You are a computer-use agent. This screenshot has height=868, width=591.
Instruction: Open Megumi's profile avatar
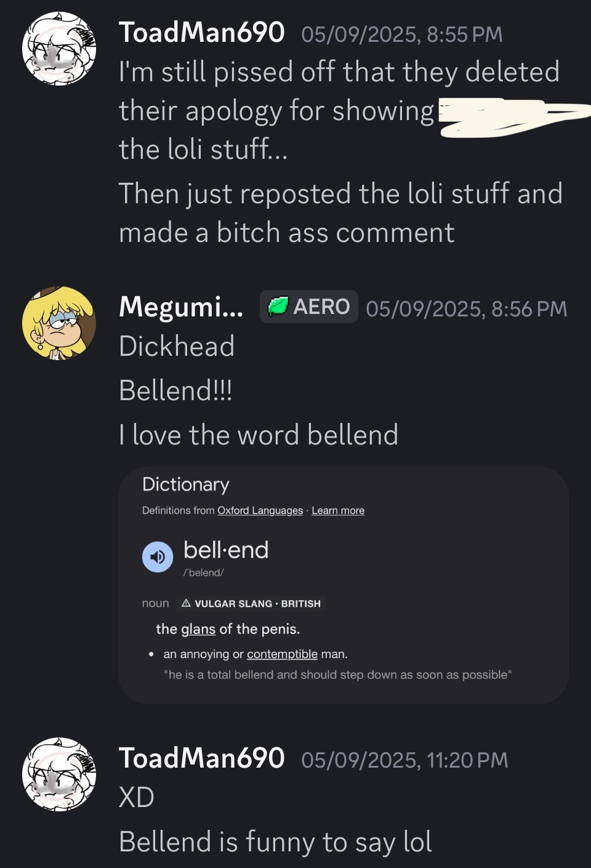coord(59,323)
